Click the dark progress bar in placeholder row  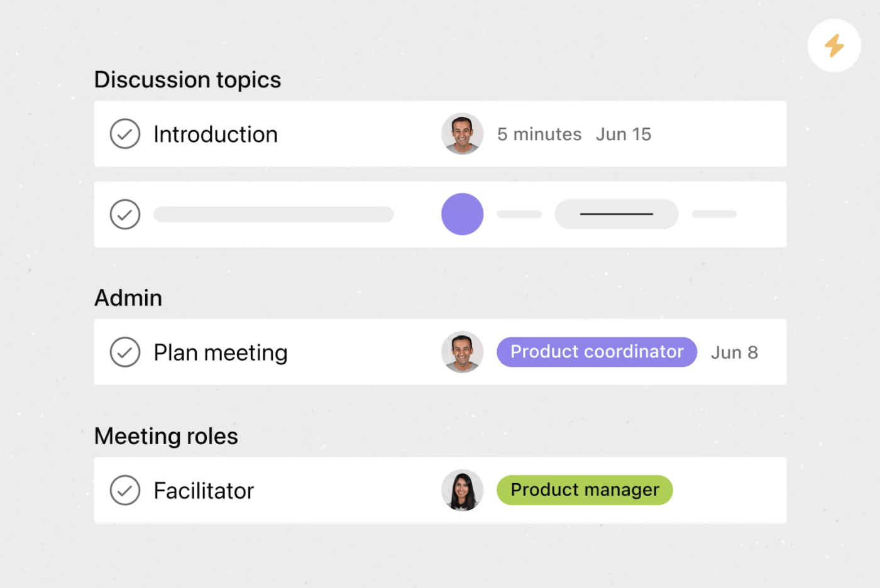click(616, 214)
